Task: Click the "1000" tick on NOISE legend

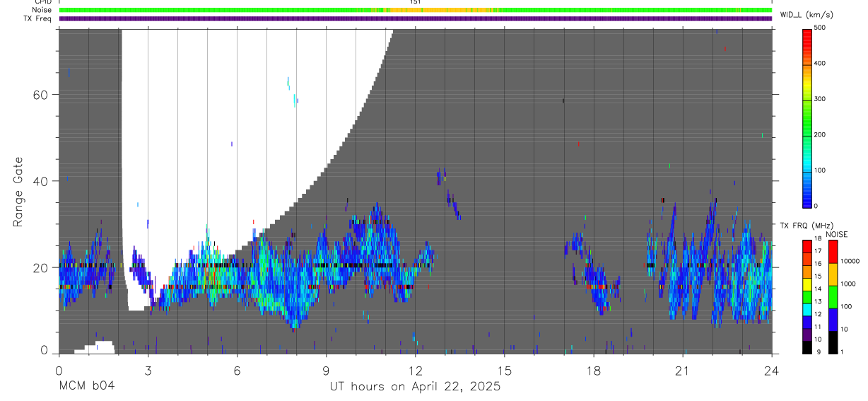Action: coord(848,284)
